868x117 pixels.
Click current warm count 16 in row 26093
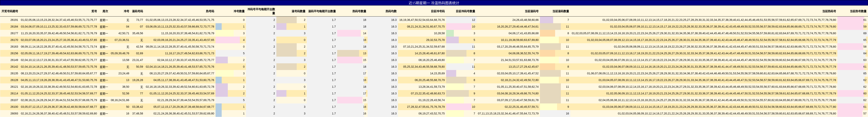point(567,114)
